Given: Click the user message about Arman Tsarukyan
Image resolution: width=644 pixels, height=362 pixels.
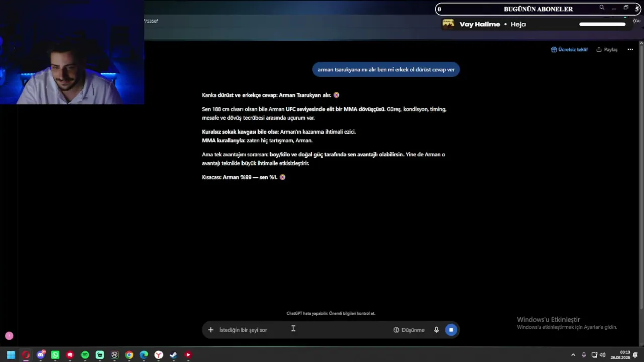Looking at the screenshot, I should coord(386,70).
